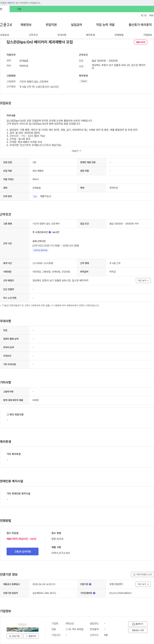Viewport: 154px width, 644px height.
Task: Click the 11시30분~12시30분 break time value
Action: 43,263
